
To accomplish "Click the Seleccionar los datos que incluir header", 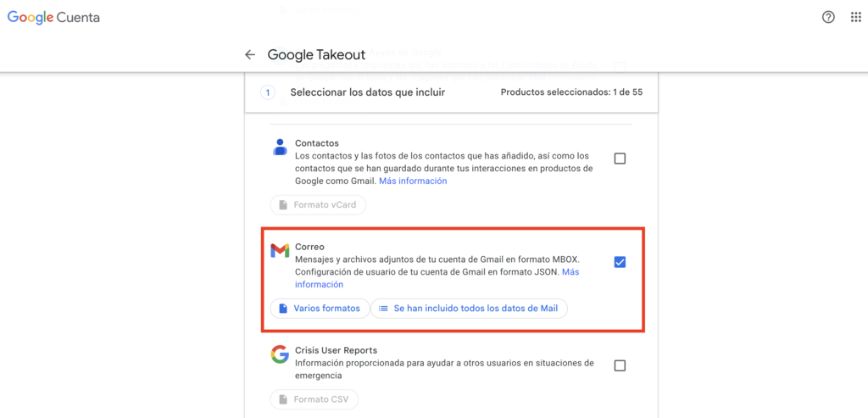I will tap(367, 92).
